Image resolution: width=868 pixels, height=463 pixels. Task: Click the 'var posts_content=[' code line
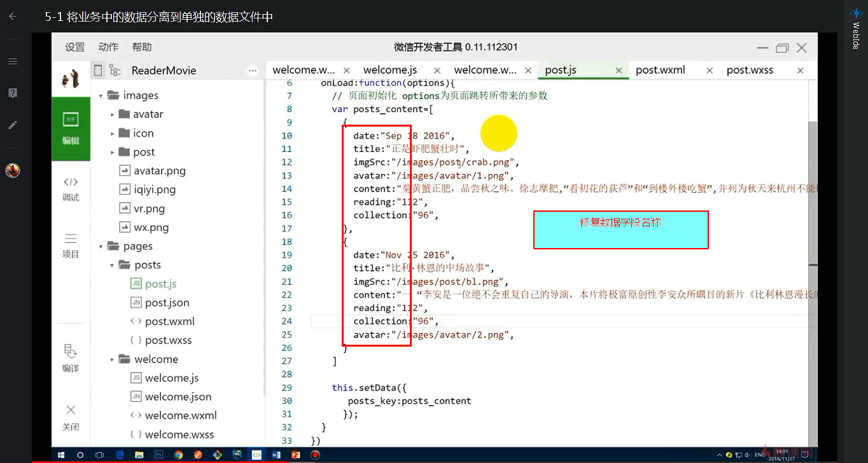pos(382,109)
